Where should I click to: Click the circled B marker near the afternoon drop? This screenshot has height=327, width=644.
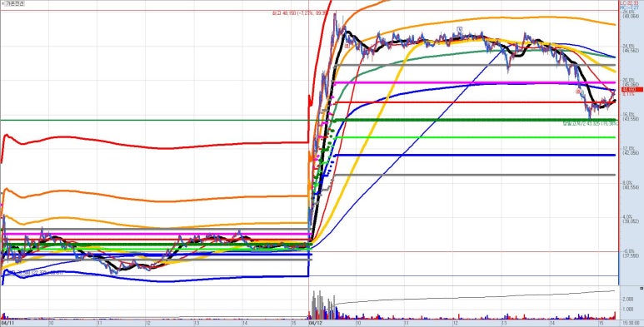(579, 92)
